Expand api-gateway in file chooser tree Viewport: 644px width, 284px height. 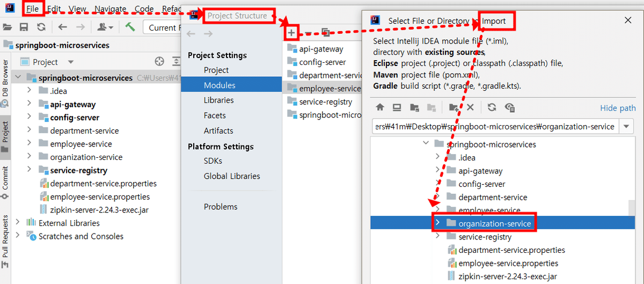(438, 171)
